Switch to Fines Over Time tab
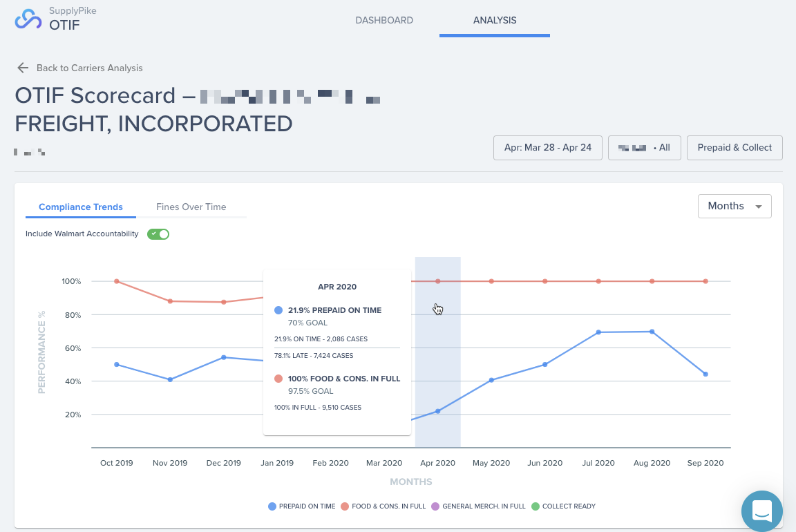Screen dimensions: 796x532 pos(191,207)
